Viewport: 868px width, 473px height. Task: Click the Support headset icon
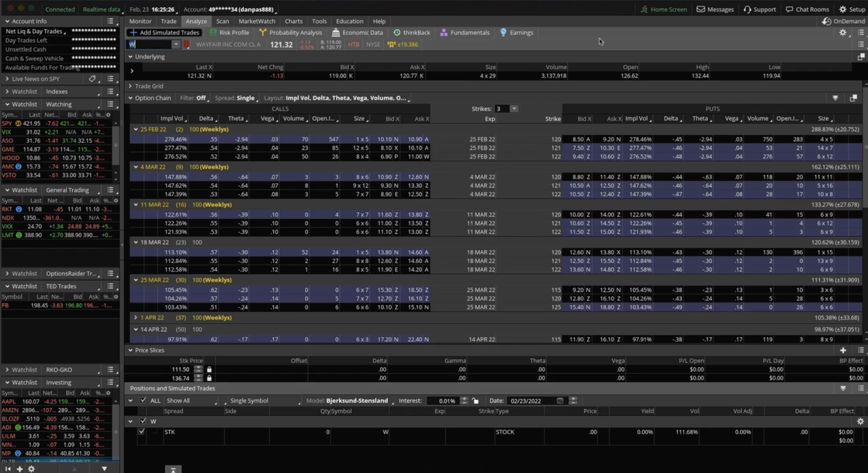pyautogui.click(x=747, y=9)
